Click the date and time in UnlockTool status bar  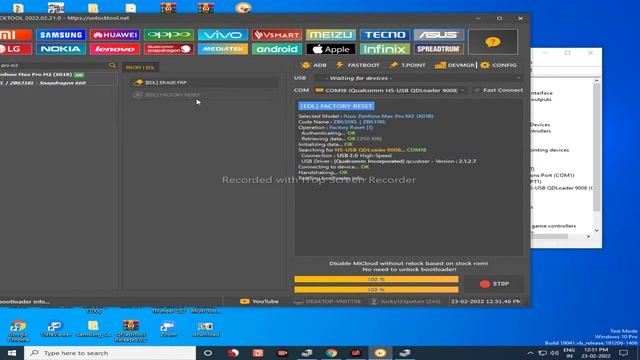click(x=486, y=301)
